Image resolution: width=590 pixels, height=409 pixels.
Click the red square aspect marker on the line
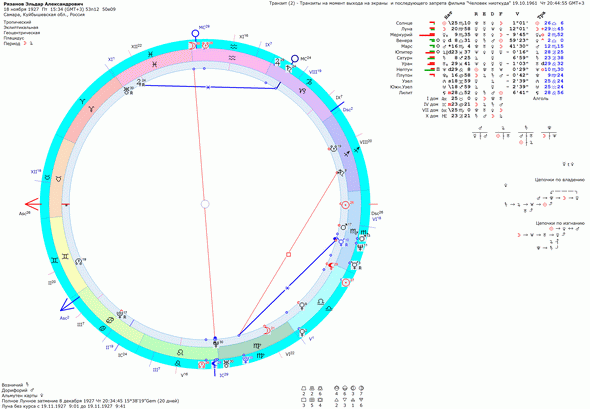pos(289,255)
